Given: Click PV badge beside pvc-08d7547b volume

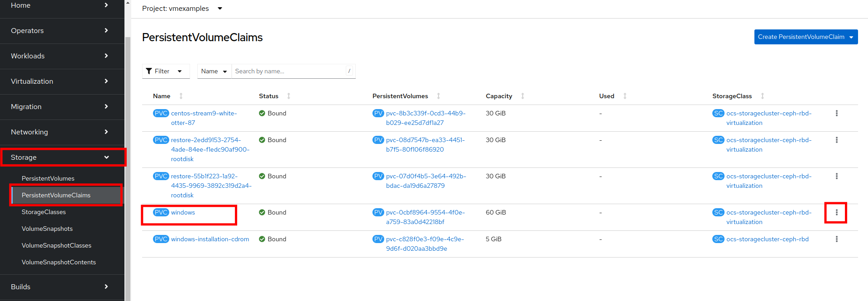Looking at the screenshot, I should (x=378, y=140).
